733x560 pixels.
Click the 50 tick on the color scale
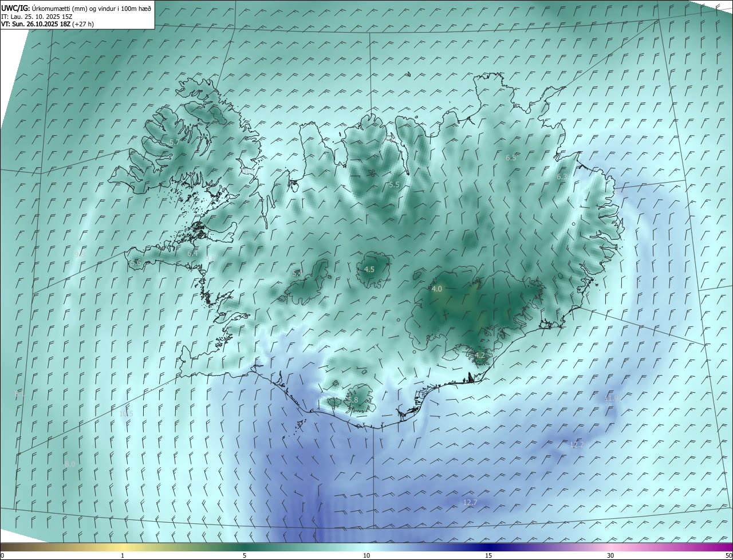point(728,555)
